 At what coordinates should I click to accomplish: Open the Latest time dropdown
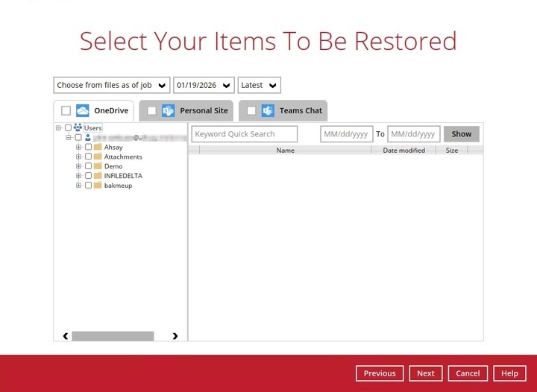click(x=260, y=85)
